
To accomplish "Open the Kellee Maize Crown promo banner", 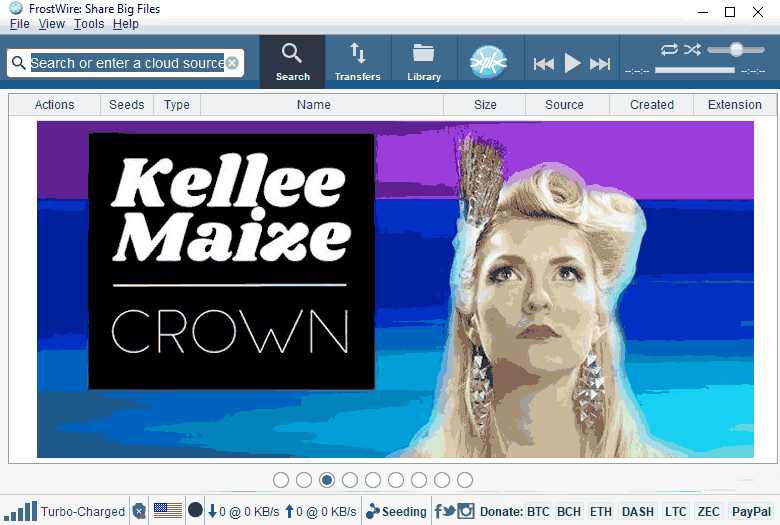I will 395,289.
